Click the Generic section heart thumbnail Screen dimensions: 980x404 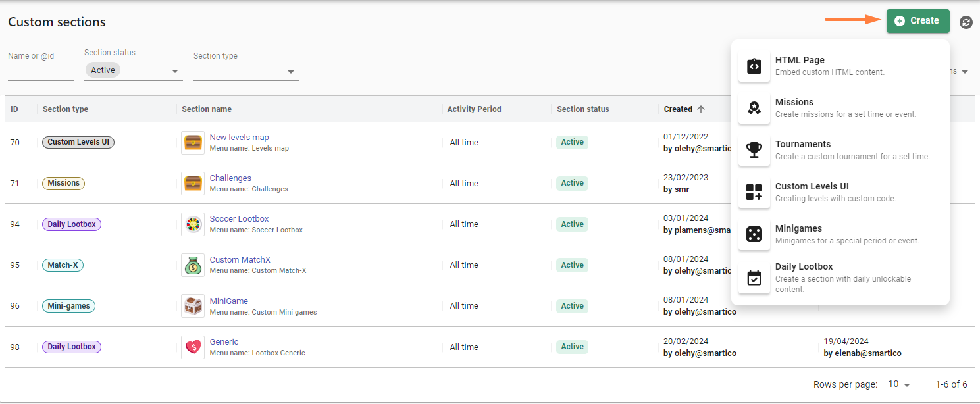(193, 347)
